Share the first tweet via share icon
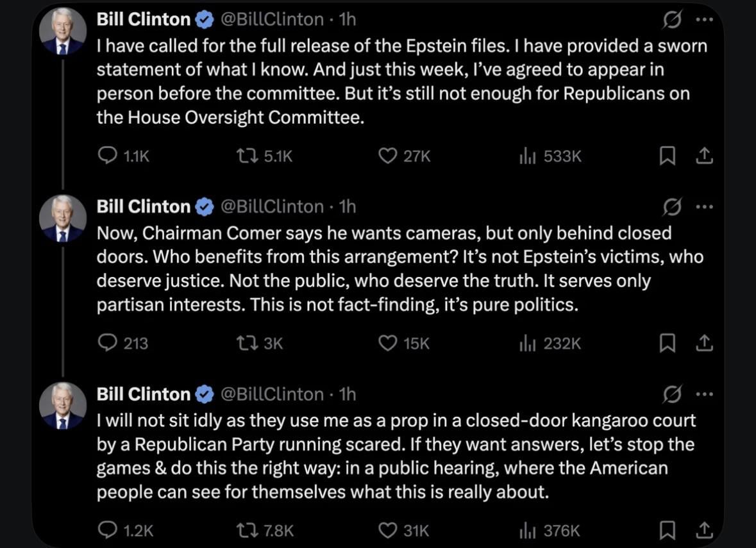Screen dimensions: 756x548 click(703, 156)
